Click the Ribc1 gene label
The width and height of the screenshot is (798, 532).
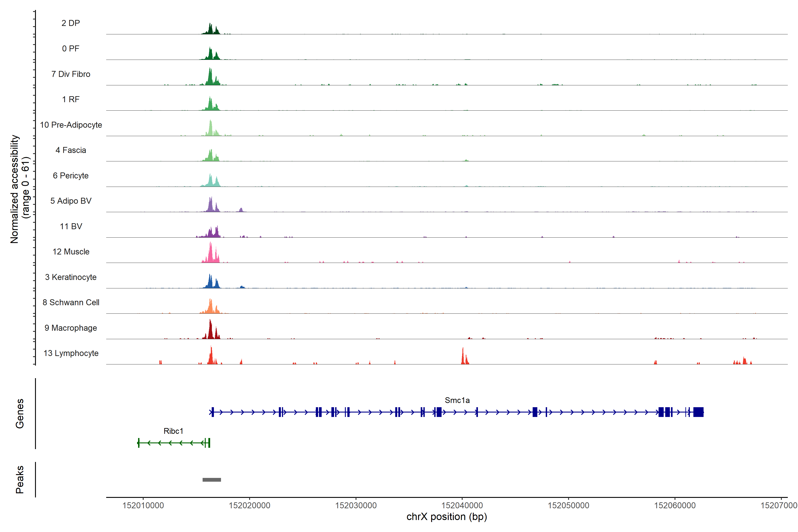coord(173,431)
